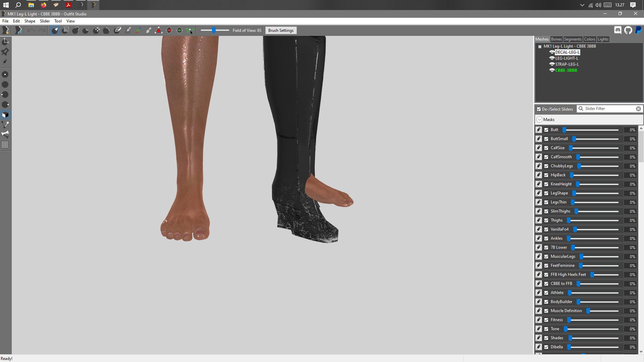Open the notification center icon
The height and width of the screenshot is (362, 644).
[x=633, y=5]
